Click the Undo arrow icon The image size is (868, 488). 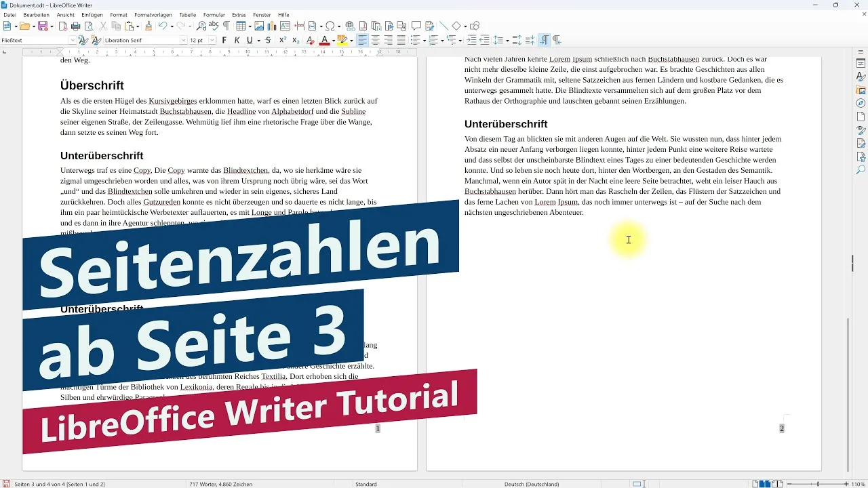[163, 26]
